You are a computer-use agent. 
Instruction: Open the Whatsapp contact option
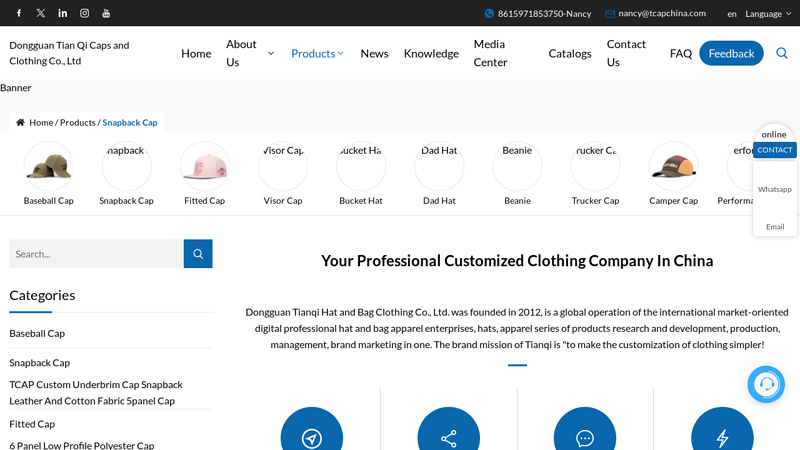click(774, 189)
